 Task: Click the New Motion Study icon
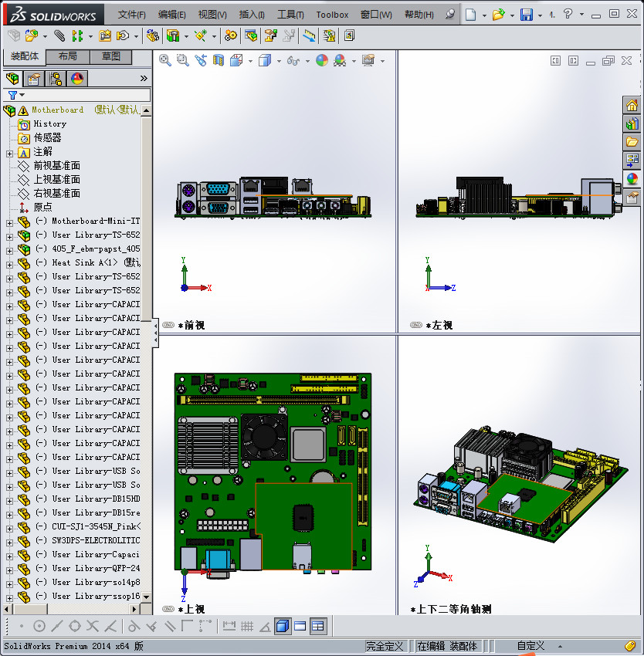230,36
